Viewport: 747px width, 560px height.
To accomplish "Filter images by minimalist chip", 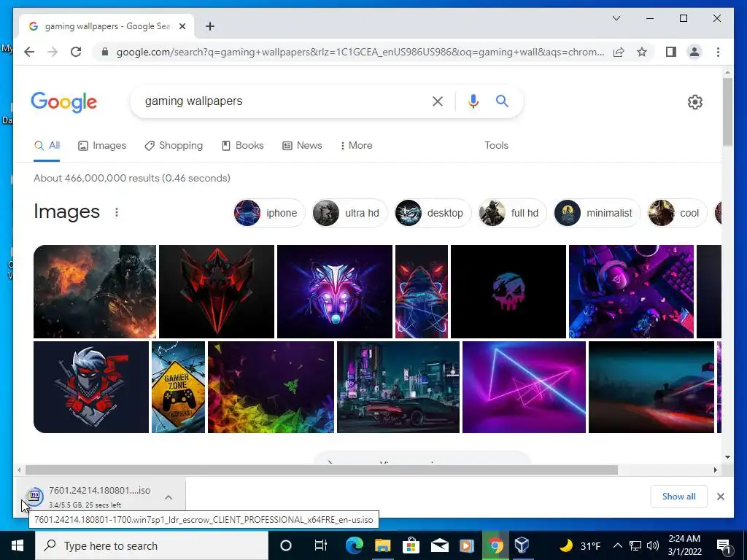I will point(597,213).
